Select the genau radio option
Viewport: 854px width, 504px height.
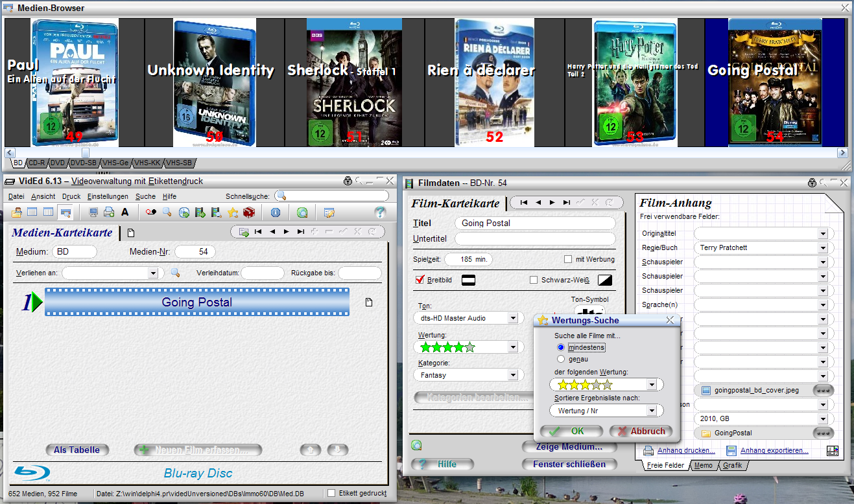561,359
